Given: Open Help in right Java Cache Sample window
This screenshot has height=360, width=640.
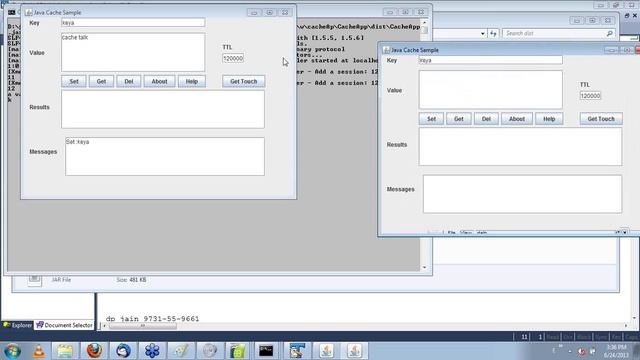Looking at the screenshot, I should [x=549, y=119].
